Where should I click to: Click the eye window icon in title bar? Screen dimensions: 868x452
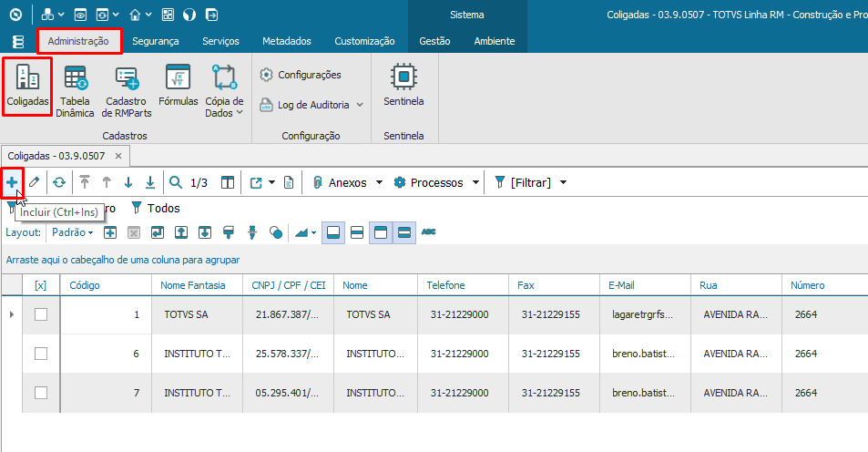click(x=80, y=15)
